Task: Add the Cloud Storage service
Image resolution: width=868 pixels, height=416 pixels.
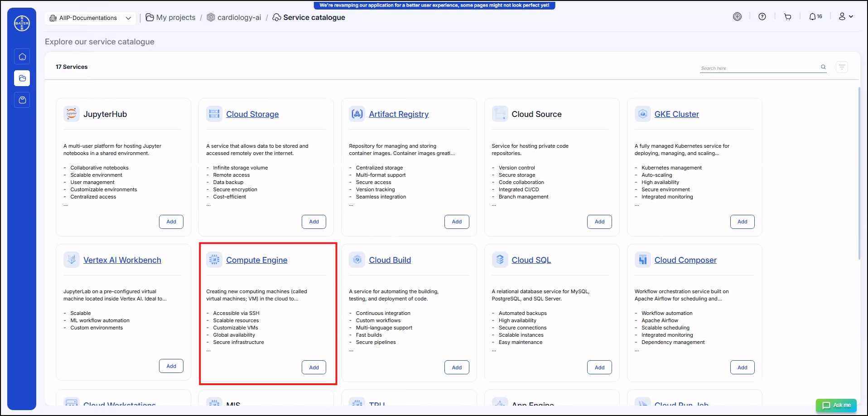Action: [x=314, y=222]
